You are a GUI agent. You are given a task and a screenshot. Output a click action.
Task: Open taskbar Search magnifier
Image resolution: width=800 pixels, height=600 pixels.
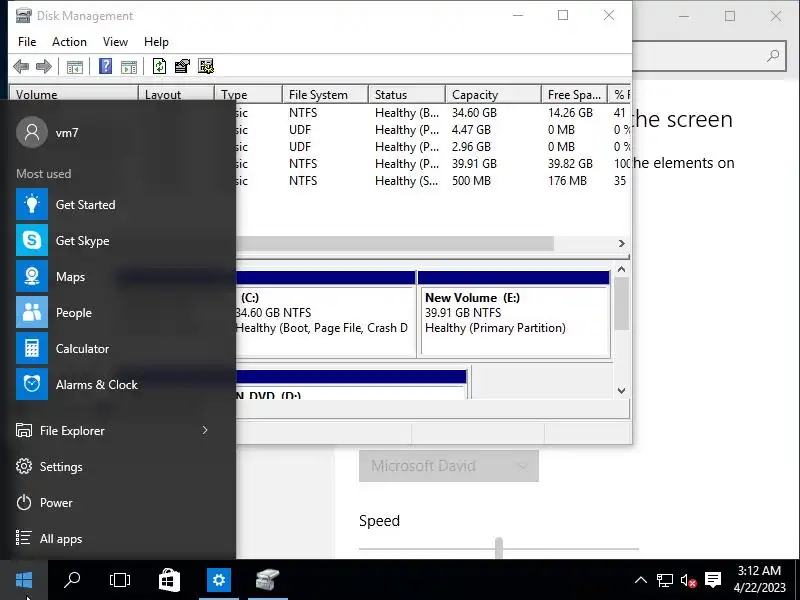point(72,580)
